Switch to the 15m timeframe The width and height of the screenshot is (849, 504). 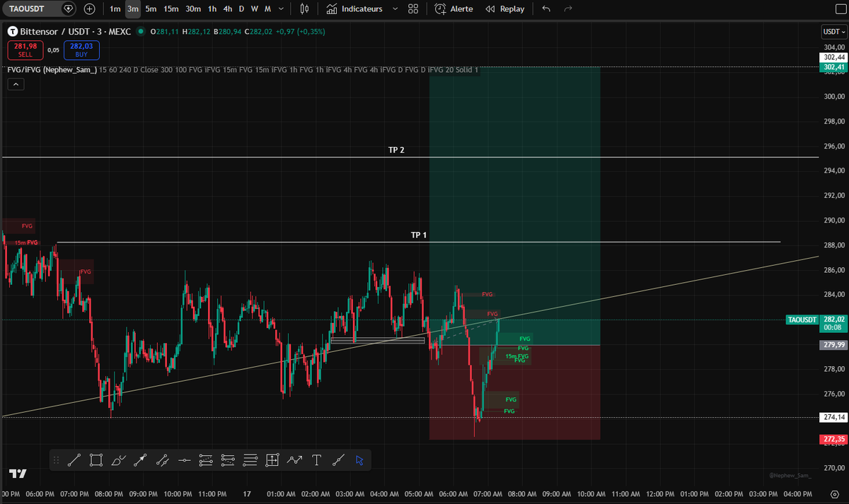(171, 9)
